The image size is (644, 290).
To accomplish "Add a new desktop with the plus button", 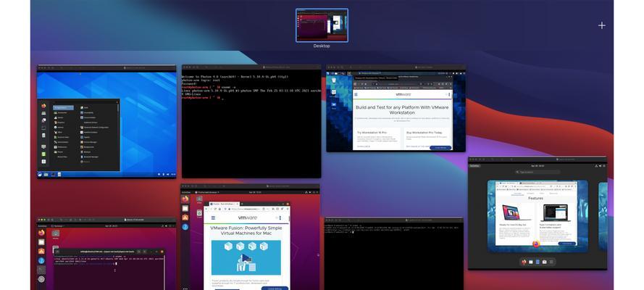I will coord(602,25).
